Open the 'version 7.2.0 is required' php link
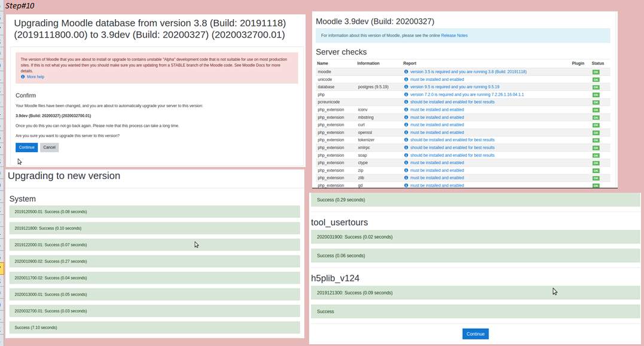Screen dimensions: 644x346 point(467,95)
